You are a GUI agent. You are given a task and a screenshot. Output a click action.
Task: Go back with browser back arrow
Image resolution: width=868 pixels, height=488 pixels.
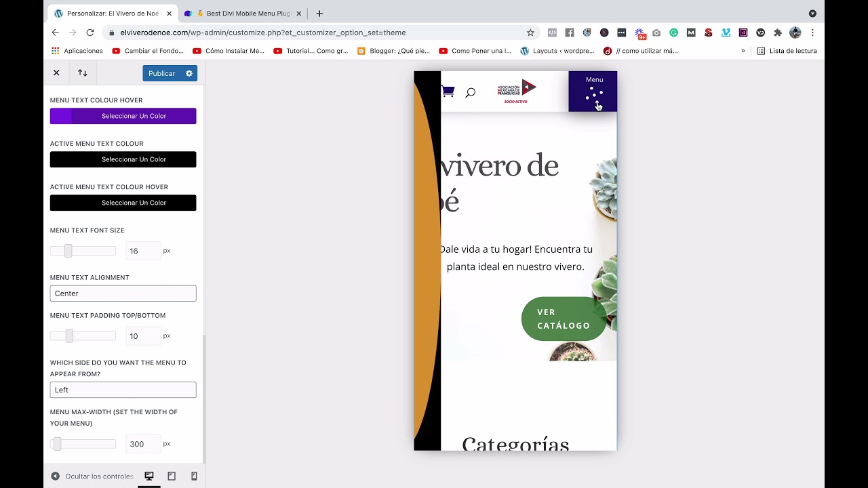[x=56, y=33]
